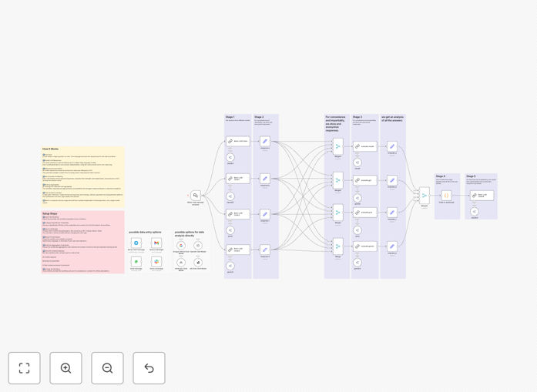This screenshot has width=537, height=392.
Task: Select the Telegram send message node
Action: pos(136,243)
